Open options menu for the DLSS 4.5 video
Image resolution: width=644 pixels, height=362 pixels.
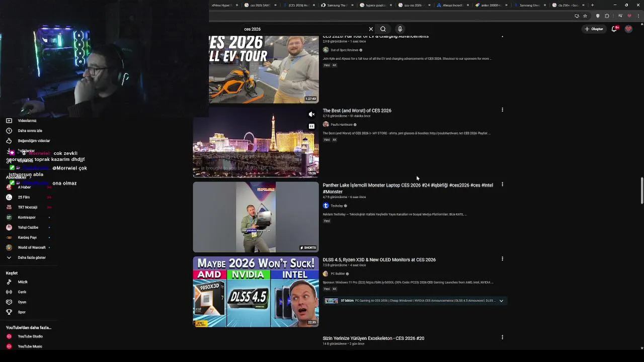(502, 259)
